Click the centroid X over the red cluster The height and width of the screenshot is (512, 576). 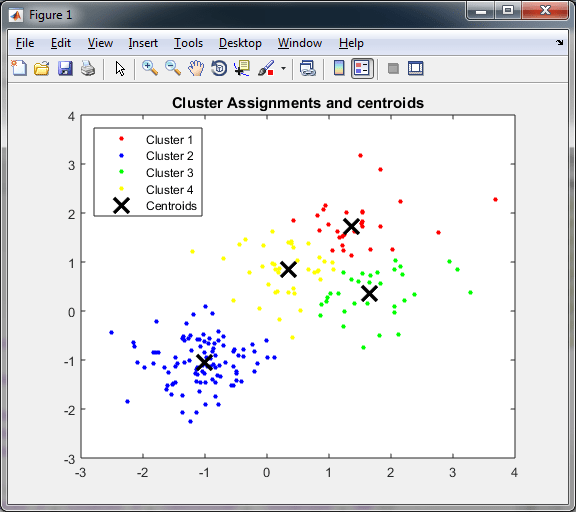(x=351, y=226)
